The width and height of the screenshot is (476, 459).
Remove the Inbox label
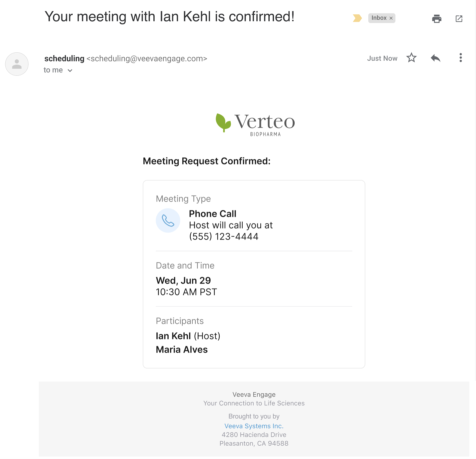pyautogui.click(x=391, y=18)
